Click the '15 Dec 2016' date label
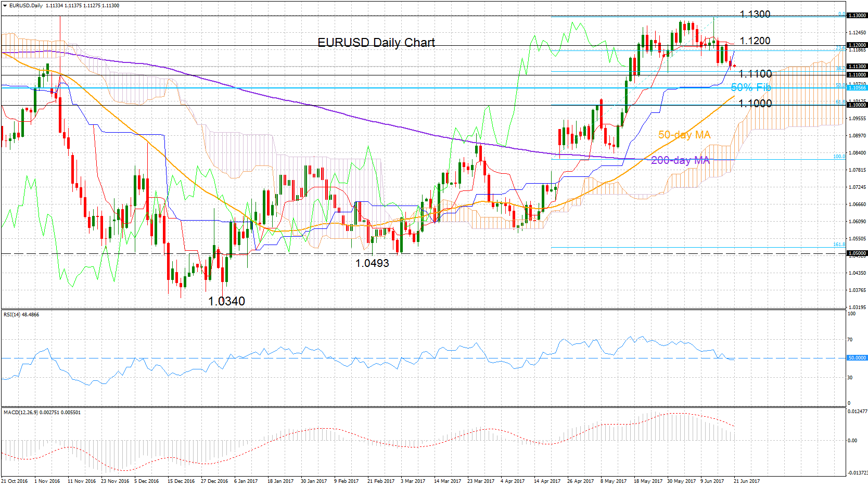 tap(181, 481)
